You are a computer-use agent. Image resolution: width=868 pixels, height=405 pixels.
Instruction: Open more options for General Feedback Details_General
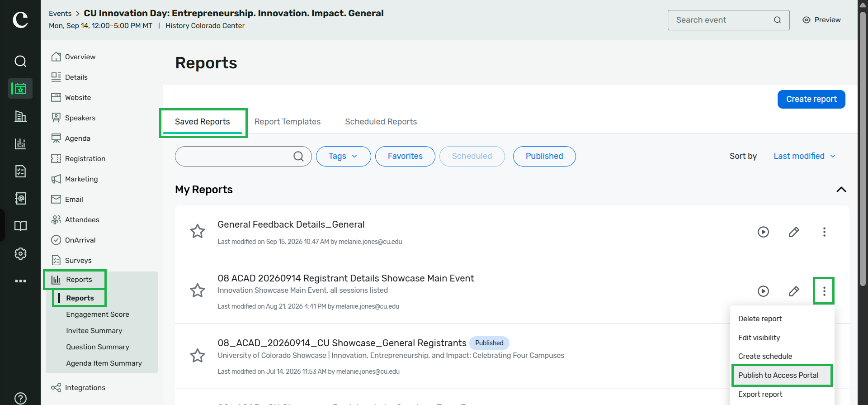click(824, 232)
